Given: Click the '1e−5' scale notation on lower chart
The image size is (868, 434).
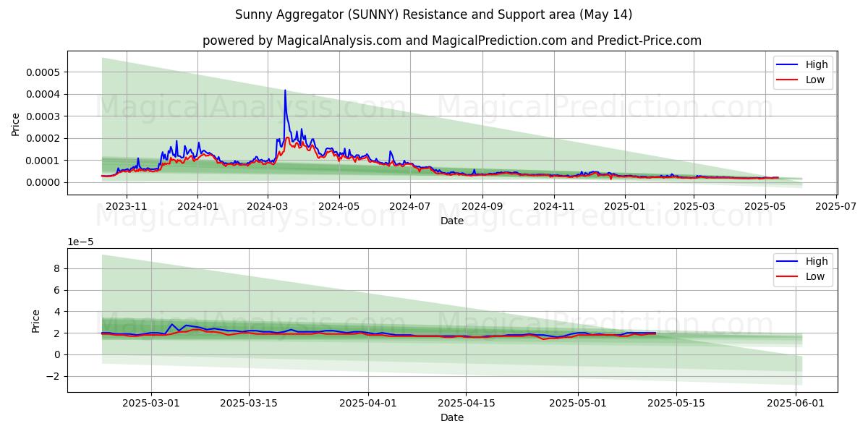Looking at the screenshot, I should [80, 242].
